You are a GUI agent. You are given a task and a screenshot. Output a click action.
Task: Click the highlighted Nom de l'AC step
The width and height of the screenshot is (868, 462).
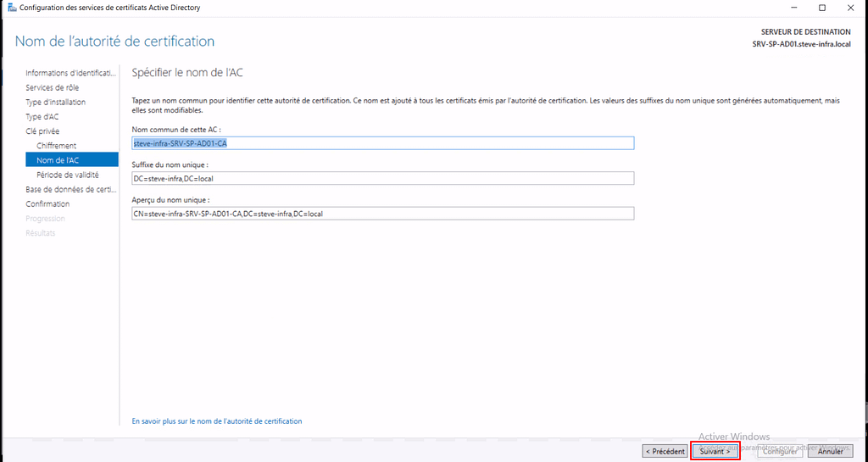[x=58, y=160]
